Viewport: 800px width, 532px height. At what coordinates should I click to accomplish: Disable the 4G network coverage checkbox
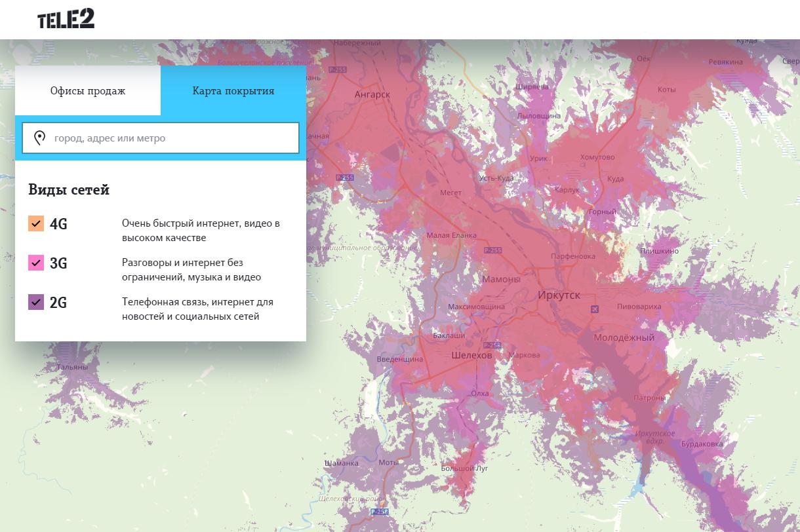tap(36, 223)
